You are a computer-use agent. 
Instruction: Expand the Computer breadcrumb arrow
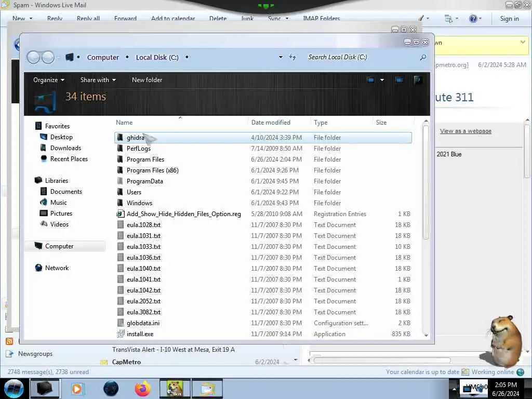(127, 57)
